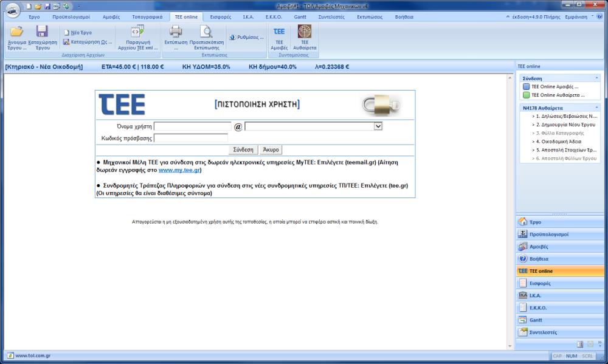Open Έργο in the navigation pane

[x=560, y=222]
